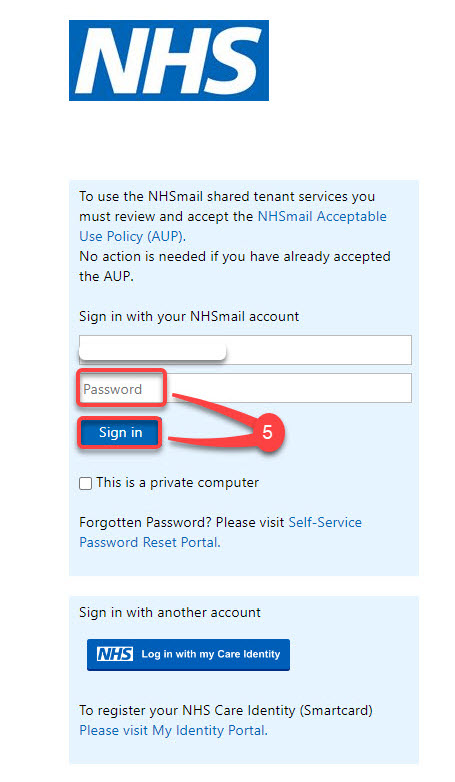Click the Sign in button
The image size is (455, 782).
click(x=120, y=432)
